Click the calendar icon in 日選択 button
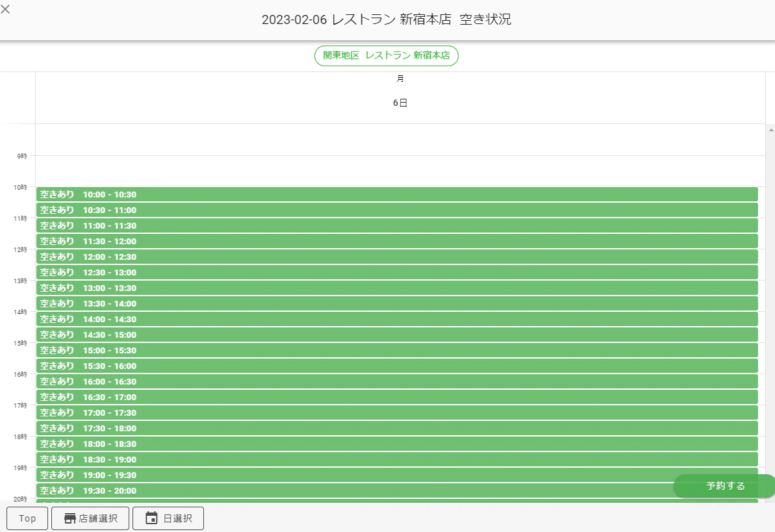This screenshot has width=775, height=532. click(x=151, y=518)
